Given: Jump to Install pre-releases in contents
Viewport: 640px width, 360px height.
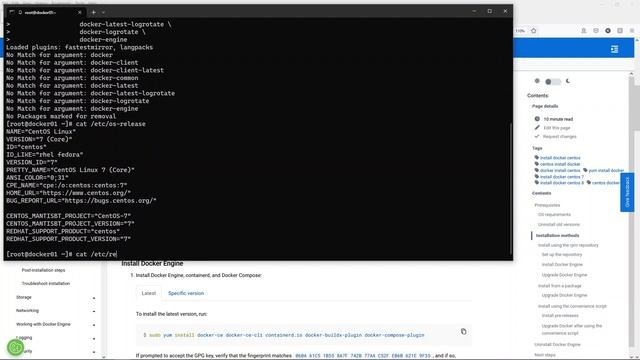Looking at the screenshot, I should point(560,316).
